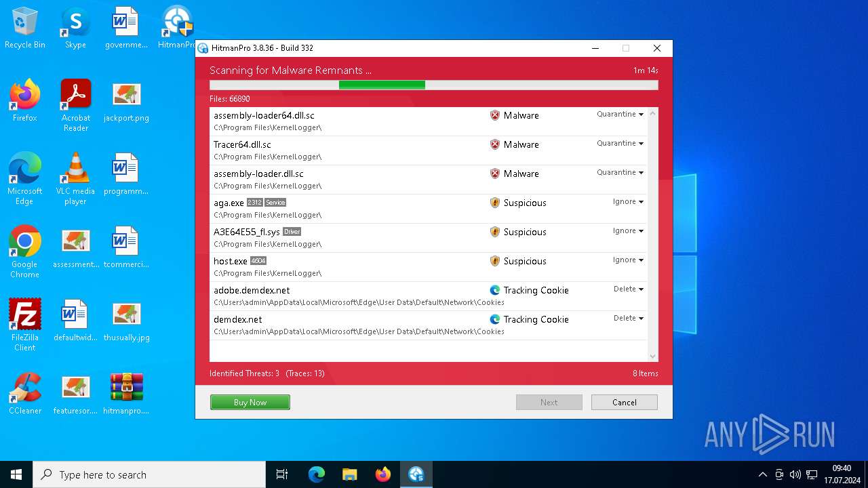Image resolution: width=868 pixels, height=488 pixels.
Task: Open Delete dropdown for adobe.demdex.net
Action: 628,289
